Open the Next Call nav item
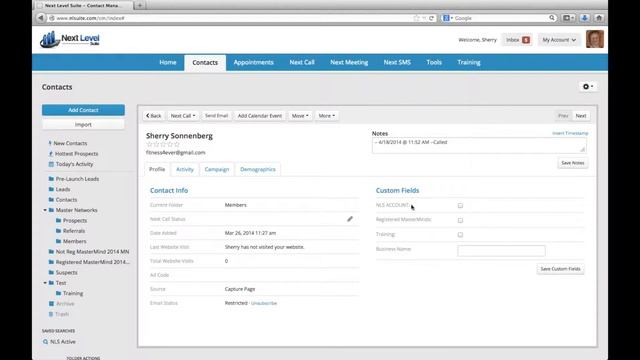The width and height of the screenshot is (640, 360). tap(302, 62)
